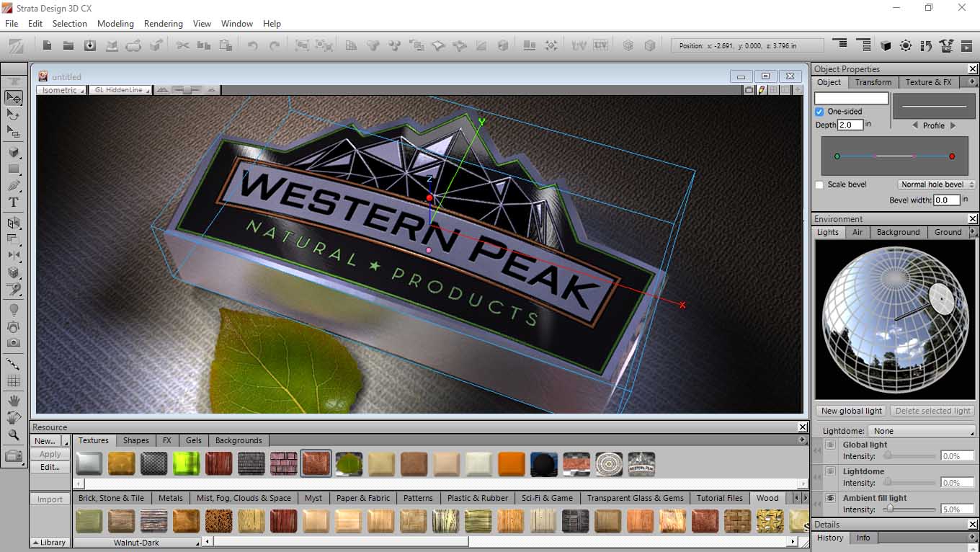Click the Edit... resource button
The height and width of the screenshot is (552, 980).
pos(50,467)
